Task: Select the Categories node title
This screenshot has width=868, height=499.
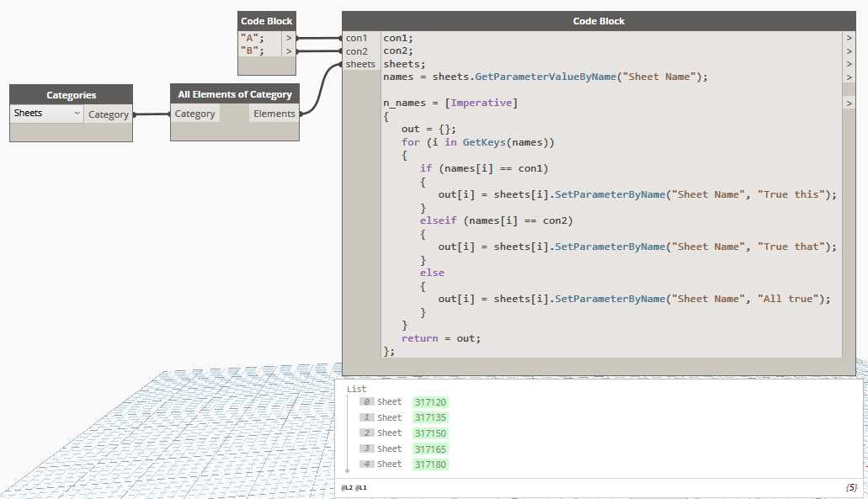Action: pos(71,95)
